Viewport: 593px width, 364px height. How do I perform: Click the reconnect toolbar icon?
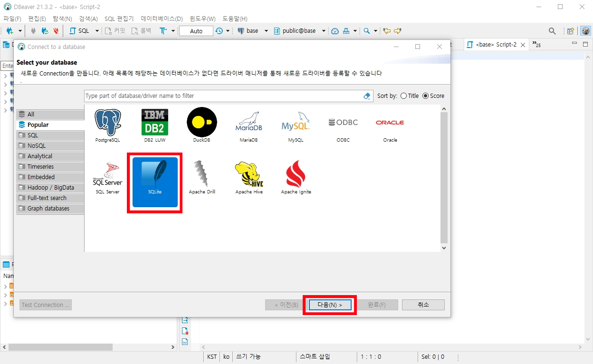coord(45,31)
